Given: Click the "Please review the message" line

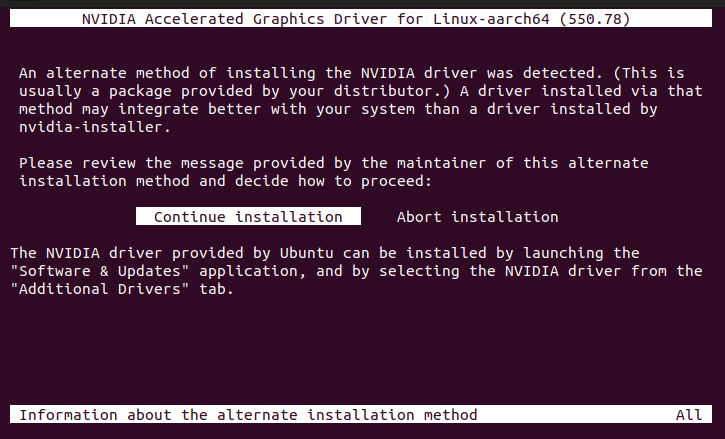Looking at the screenshot, I should point(332,163).
